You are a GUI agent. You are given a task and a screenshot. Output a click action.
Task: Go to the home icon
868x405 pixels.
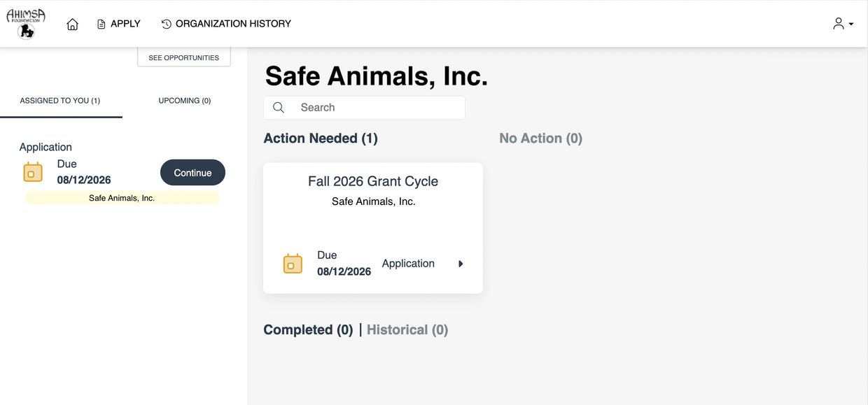pyautogui.click(x=72, y=24)
